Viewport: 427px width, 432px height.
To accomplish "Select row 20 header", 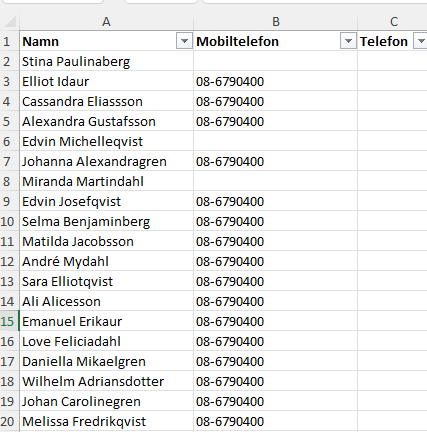I will [x=9, y=421].
